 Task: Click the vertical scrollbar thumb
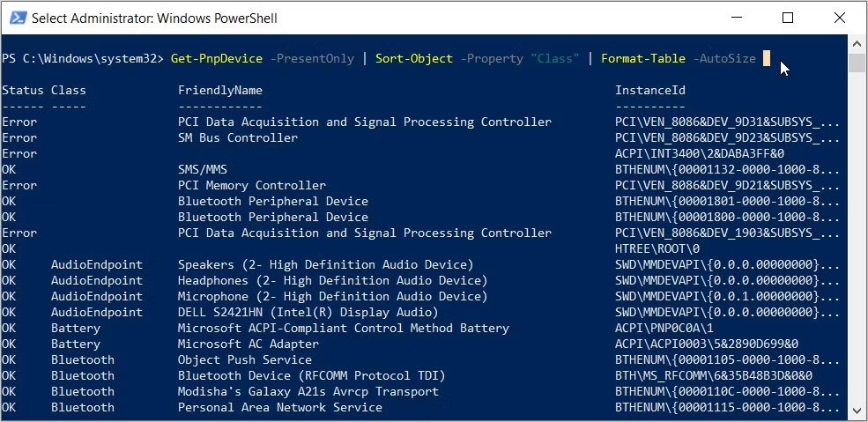coord(857,63)
